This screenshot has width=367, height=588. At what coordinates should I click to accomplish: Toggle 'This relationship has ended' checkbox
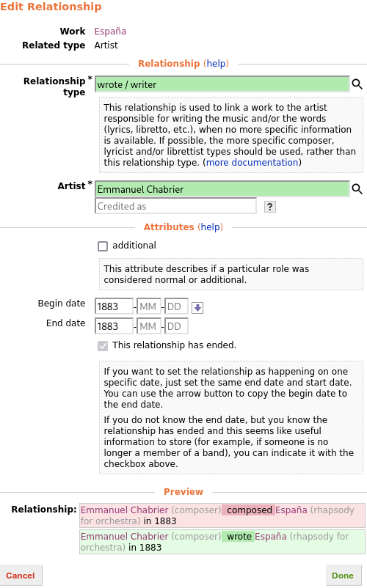103,346
